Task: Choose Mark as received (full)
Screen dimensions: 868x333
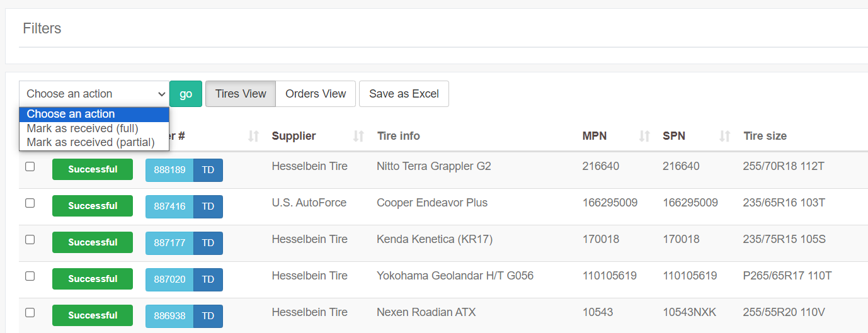Action: click(x=94, y=128)
